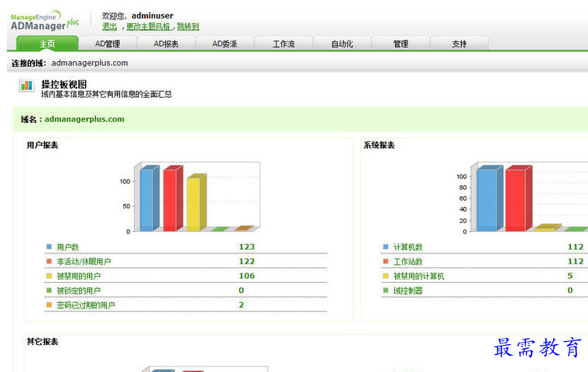This screenshot has height=372, width=588.
Task: Click the 系统报表 section title
Action: pyautogui.click(x=379, y=145)
